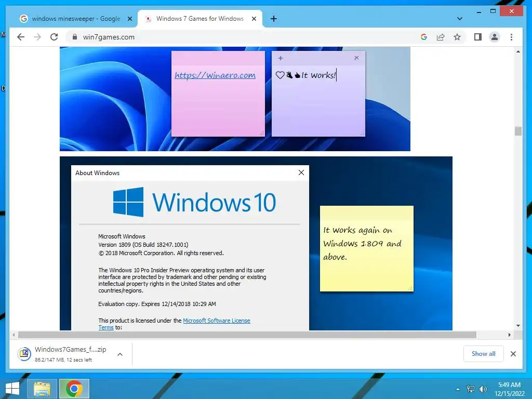Open the Chrome profile avatar
Viewport: 532px width, 399px height.
point(495,37)
